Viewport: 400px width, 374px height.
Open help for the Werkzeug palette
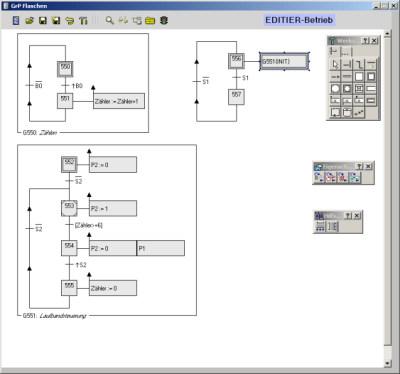(365, 41)
